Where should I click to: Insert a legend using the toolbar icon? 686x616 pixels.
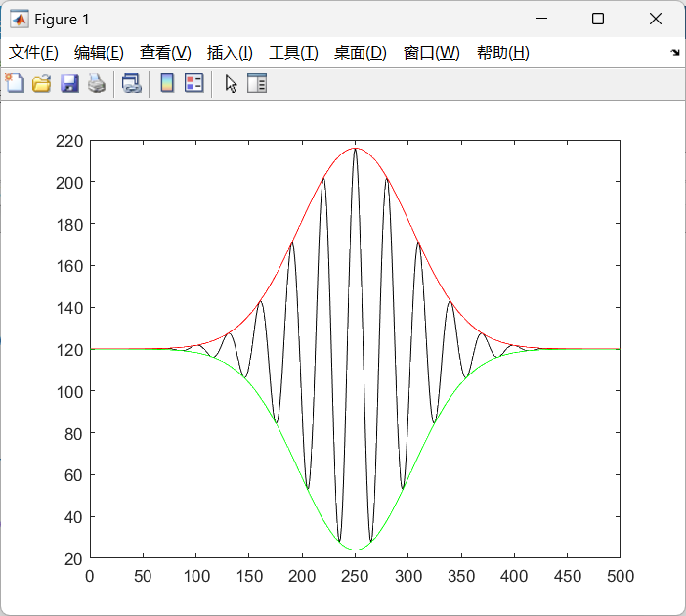(x=194, y=83)
